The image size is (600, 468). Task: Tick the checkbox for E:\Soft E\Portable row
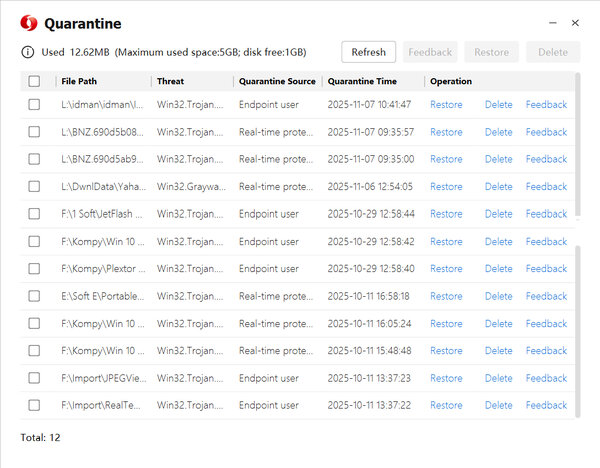tap(34, 296)
